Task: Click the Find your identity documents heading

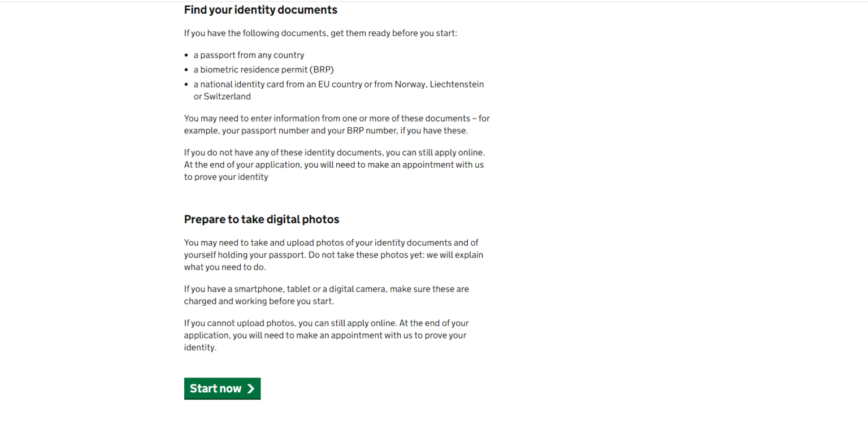Action: pos(260,10)
